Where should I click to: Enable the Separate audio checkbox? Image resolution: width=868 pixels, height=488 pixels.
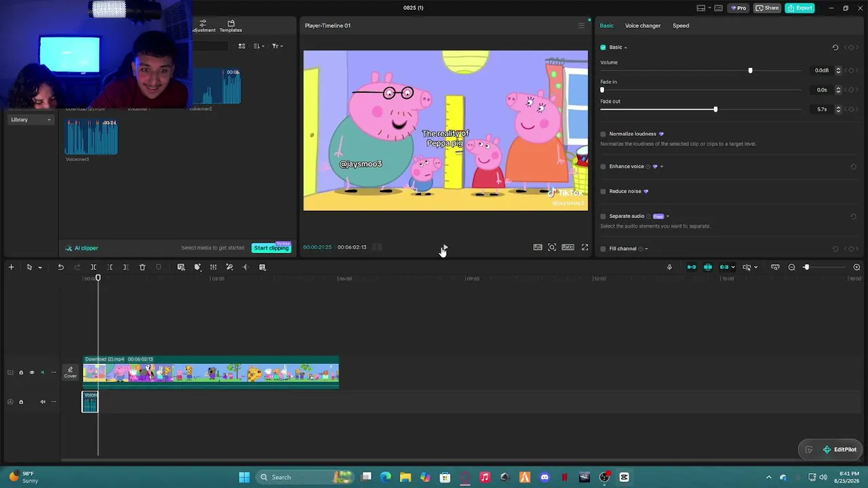coord(603,216)
